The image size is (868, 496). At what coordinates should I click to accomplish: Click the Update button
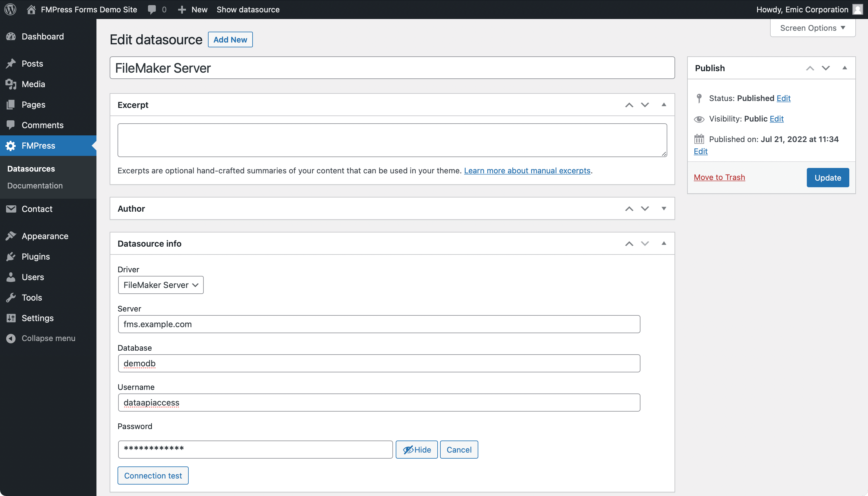(828, 178)
